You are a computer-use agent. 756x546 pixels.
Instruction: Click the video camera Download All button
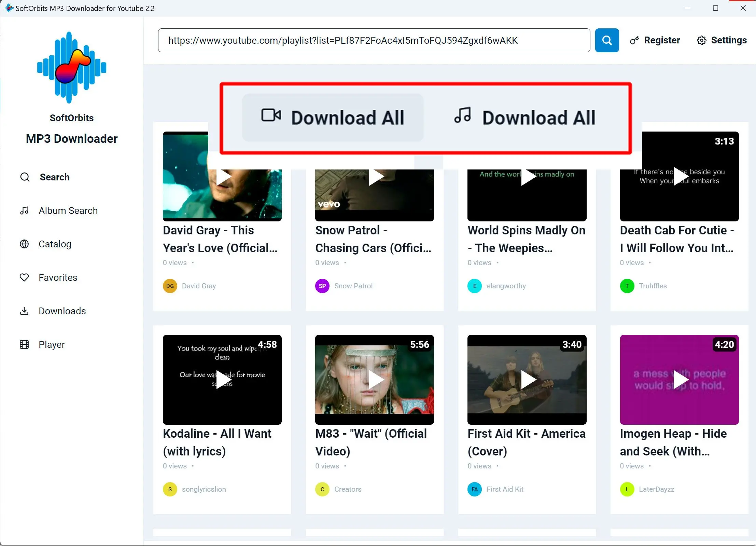tap(333, 118)
